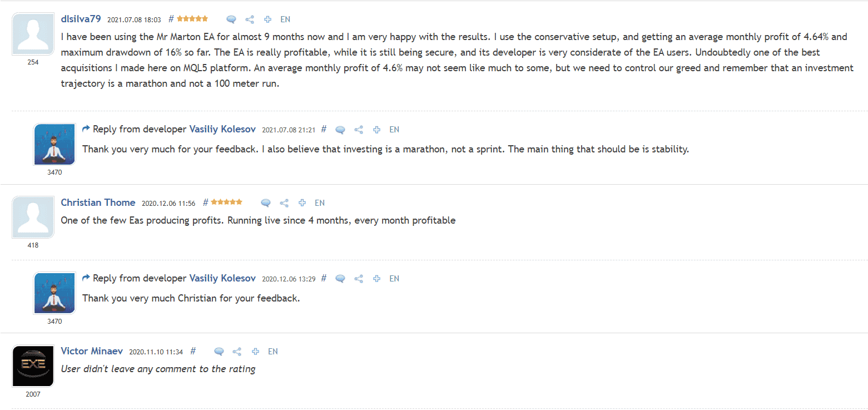This screenshot has width=868, height=410.
Task: Click EN language label on Christian Thome's review
Action: pyautogui.click(x=320, y=203)
